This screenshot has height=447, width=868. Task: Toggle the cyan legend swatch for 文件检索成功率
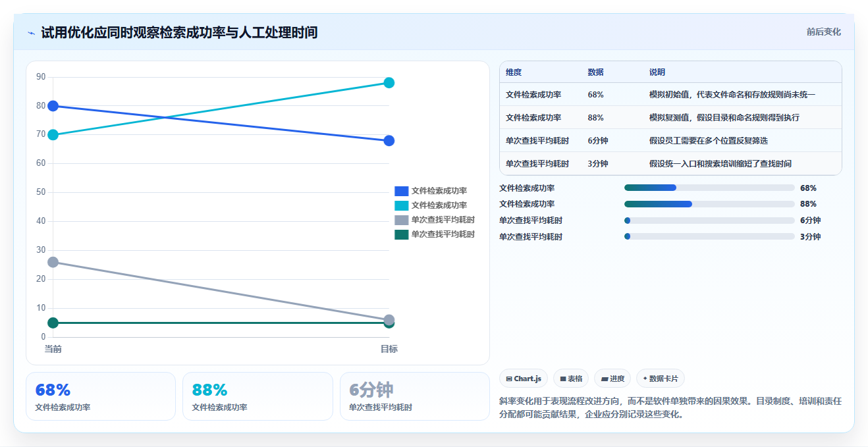(x=402, y=205)
